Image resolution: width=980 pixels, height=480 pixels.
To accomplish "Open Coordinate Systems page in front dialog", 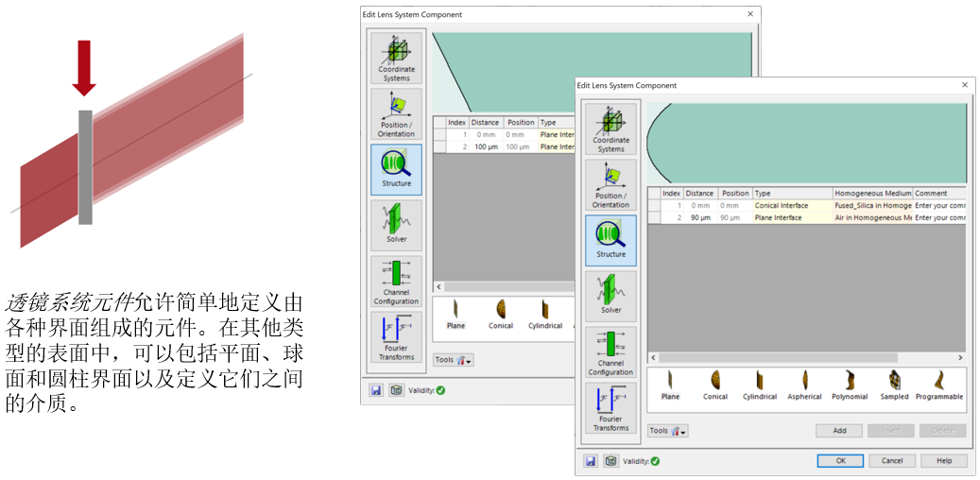I will point(610,129).
